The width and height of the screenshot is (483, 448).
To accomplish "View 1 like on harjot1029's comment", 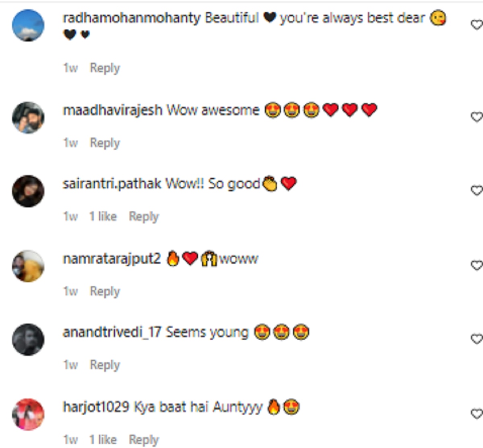I will point(103,440).
